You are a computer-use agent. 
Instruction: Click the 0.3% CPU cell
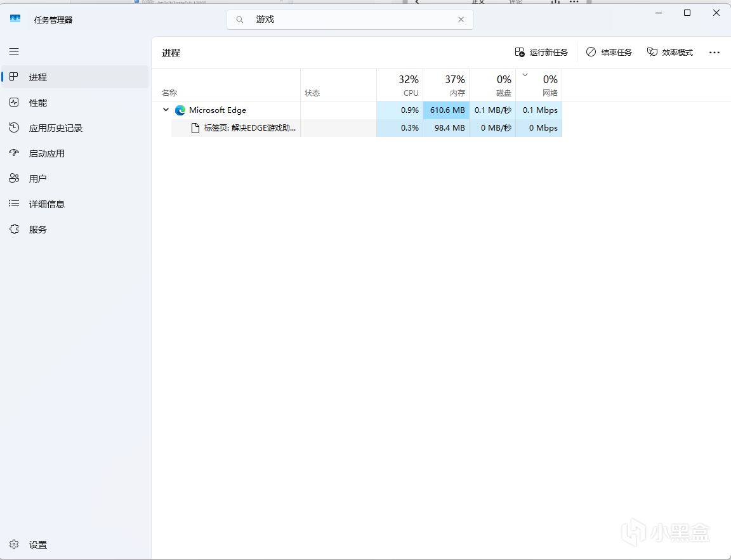pos(400,127)
